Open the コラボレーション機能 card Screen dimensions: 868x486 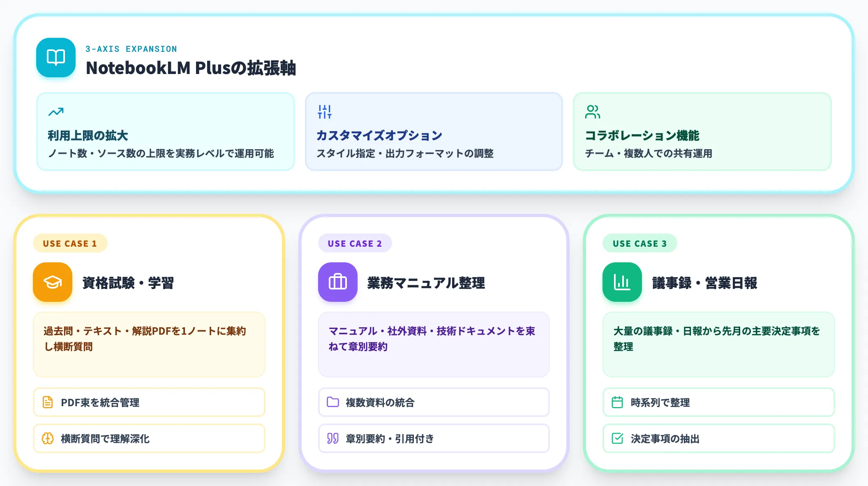702,132
